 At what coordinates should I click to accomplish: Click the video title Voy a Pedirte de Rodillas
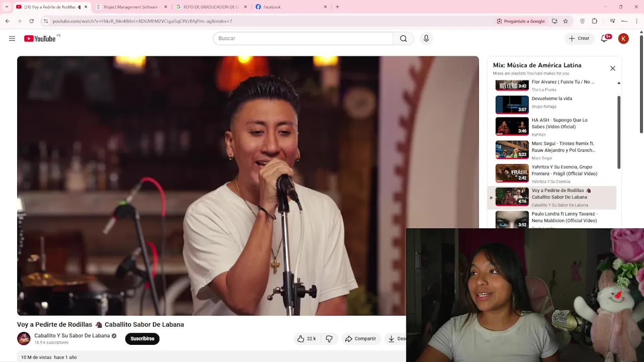click(101, 325)
